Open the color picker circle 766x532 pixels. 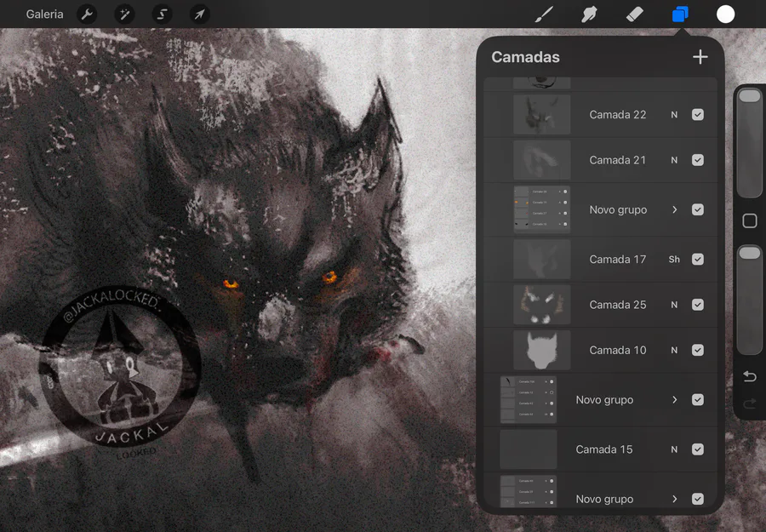pyautogui.click(x=725, y=14)
